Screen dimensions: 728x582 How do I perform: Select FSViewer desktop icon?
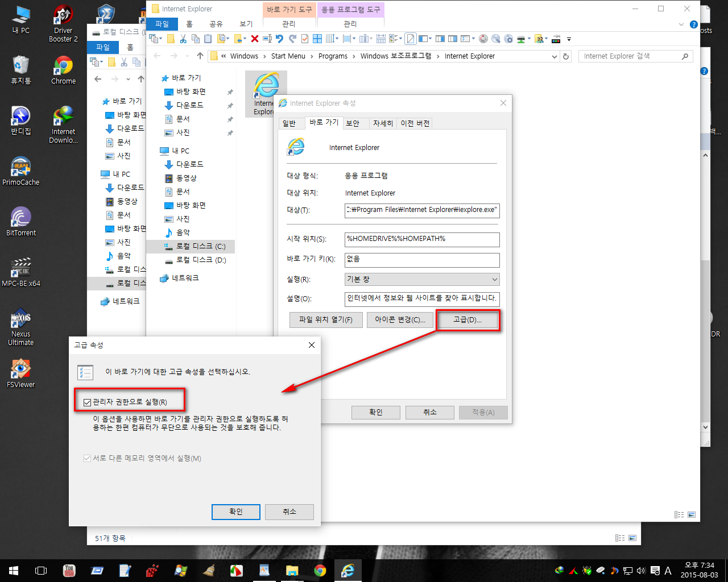pos(21,374)
